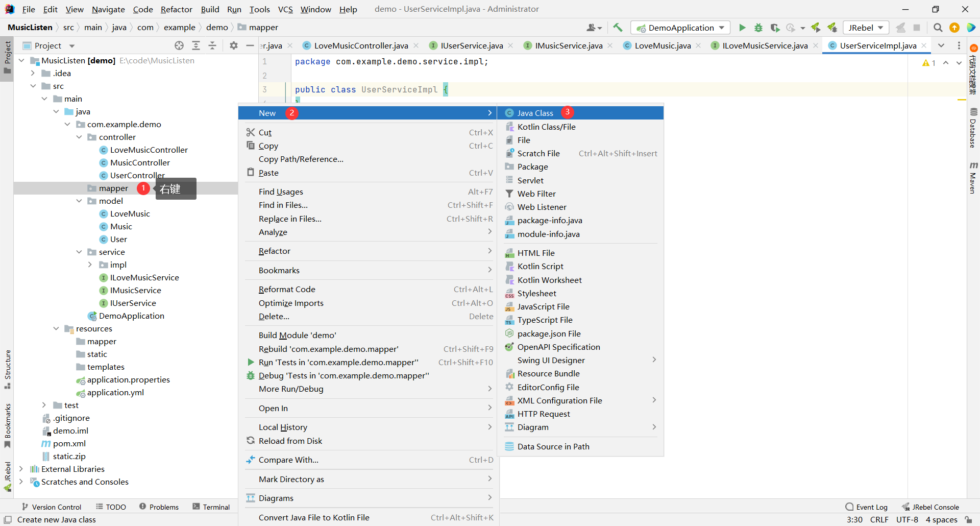Hide the Project panel with minus icon

250,45
